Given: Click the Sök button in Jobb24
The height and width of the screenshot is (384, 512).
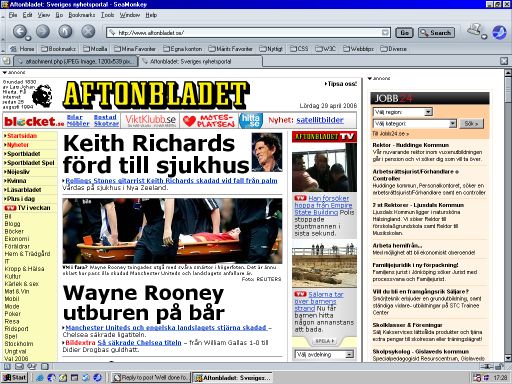Looking at the screenshot, I should click(471, 124).
